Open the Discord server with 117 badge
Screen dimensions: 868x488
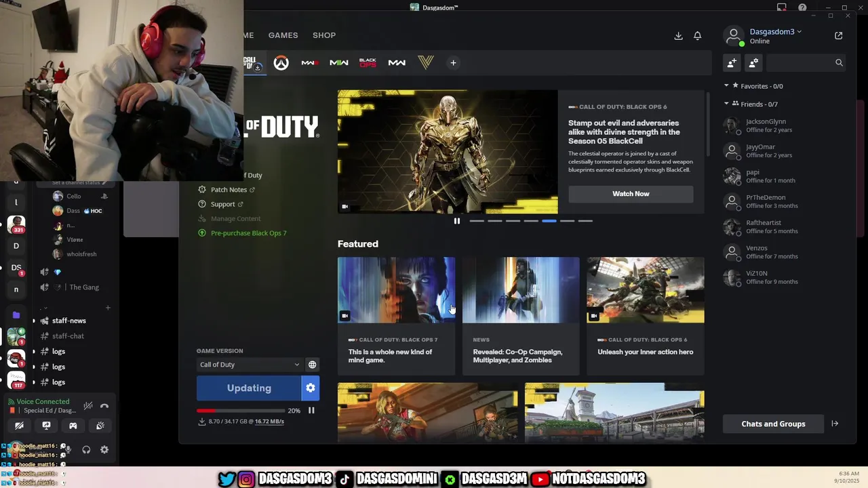16,380
